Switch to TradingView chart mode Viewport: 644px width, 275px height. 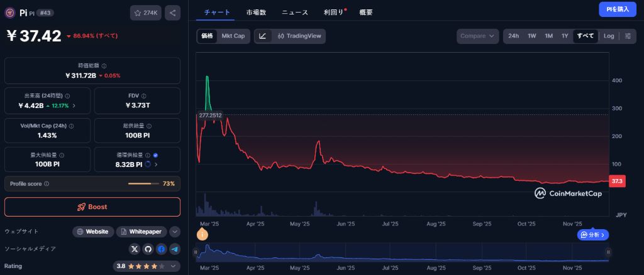[299, 36]
